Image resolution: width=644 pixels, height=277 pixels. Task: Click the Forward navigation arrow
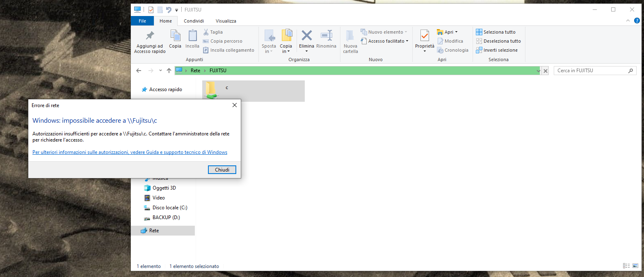pos(151,71)
